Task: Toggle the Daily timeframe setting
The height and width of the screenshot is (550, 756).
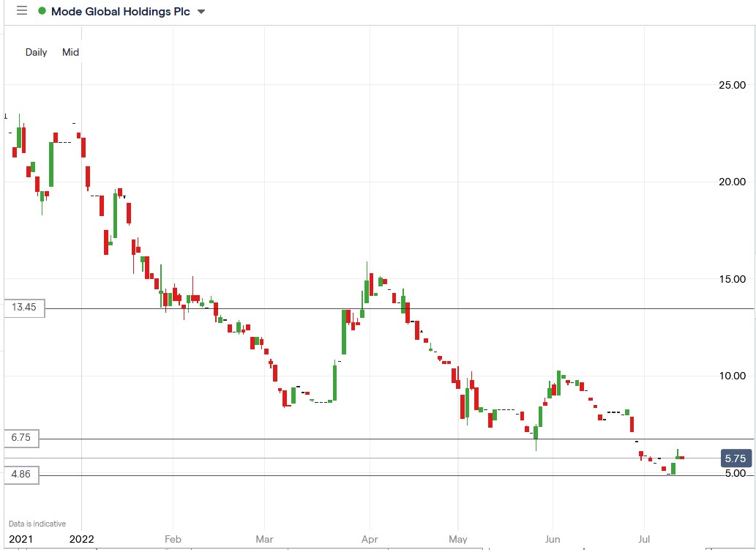Action: click(36, 52)
